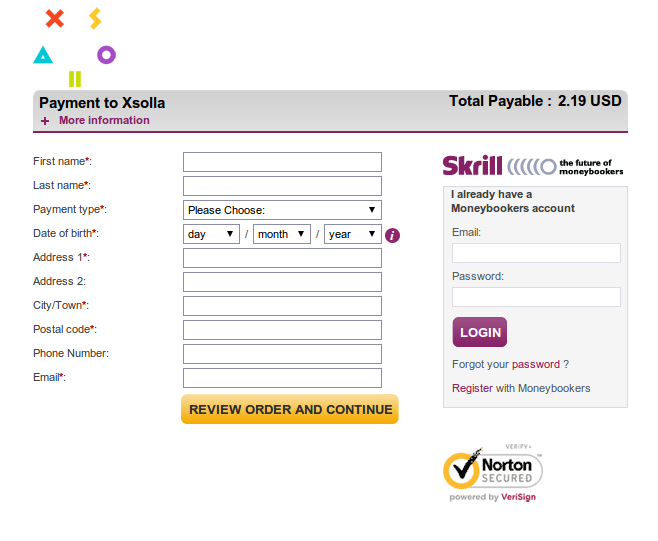This screenshot has width=658, height=541.
Task: Click the Skrill logo
Action: tap(533, 166)
